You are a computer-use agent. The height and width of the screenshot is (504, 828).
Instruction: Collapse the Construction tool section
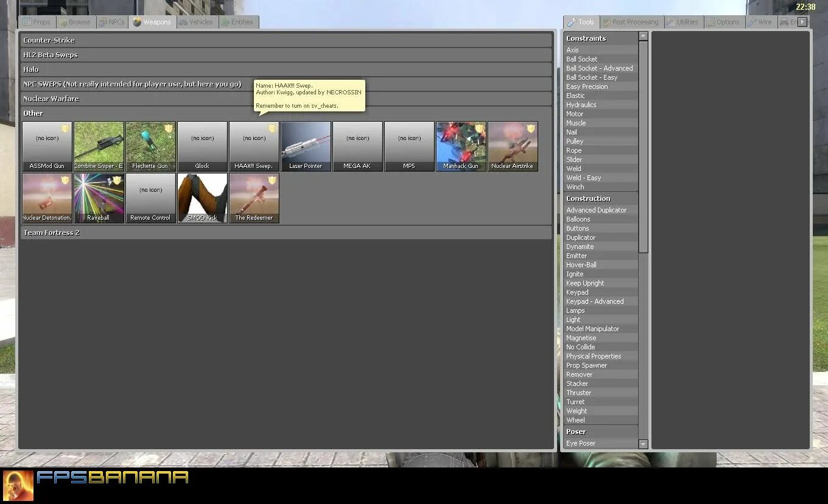pos(601,198)
